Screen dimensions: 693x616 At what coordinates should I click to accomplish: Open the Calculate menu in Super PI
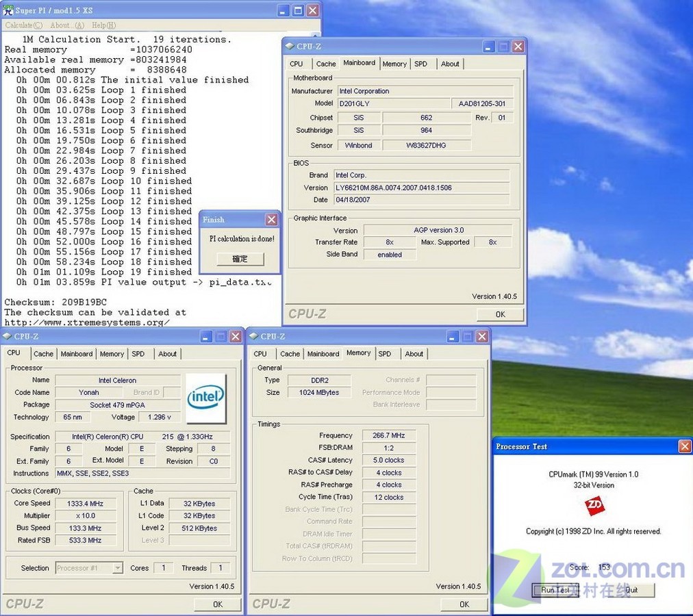click(24, 25)
